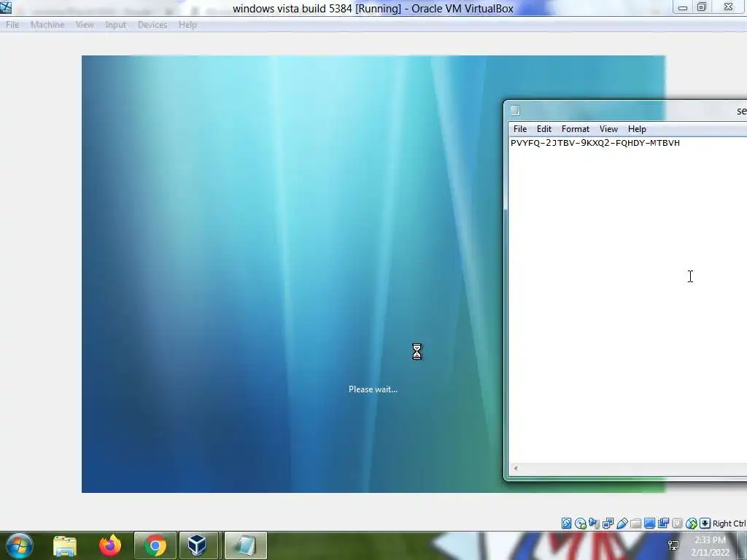Click the network tray icon
The height and width of the screenshot is (560, 747).
click(673, 545)
